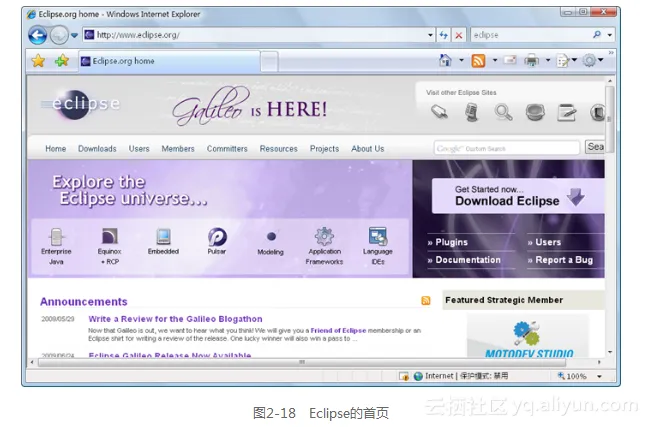Select the Eclipse.org home tab

[169, 61]
